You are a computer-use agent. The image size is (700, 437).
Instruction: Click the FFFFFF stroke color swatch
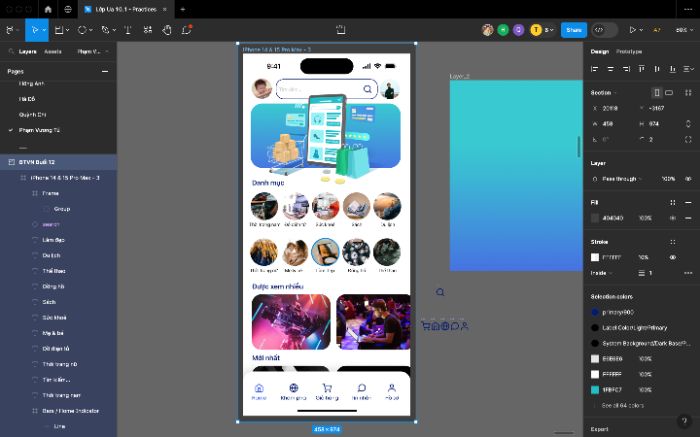[595, 257]
